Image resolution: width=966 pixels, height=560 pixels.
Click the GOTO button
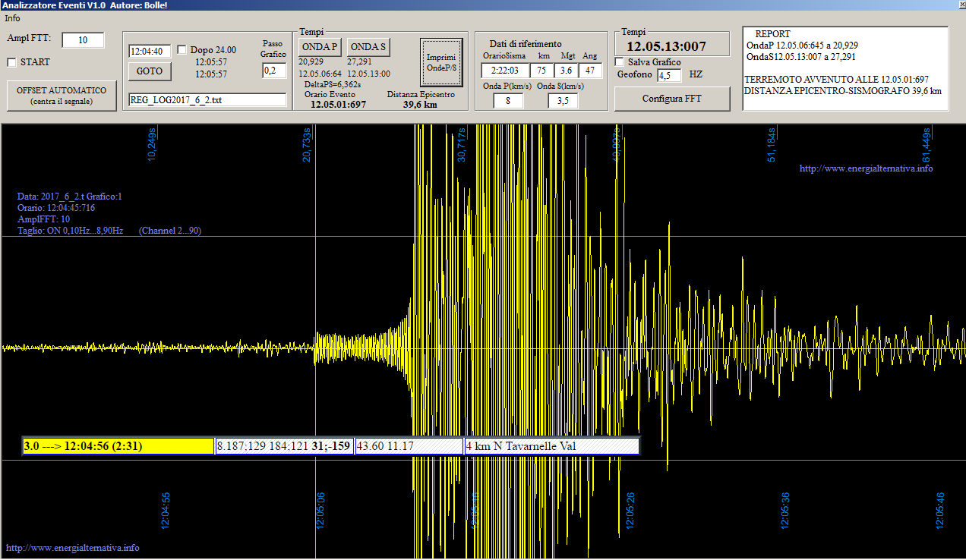(x=150, y=71)
